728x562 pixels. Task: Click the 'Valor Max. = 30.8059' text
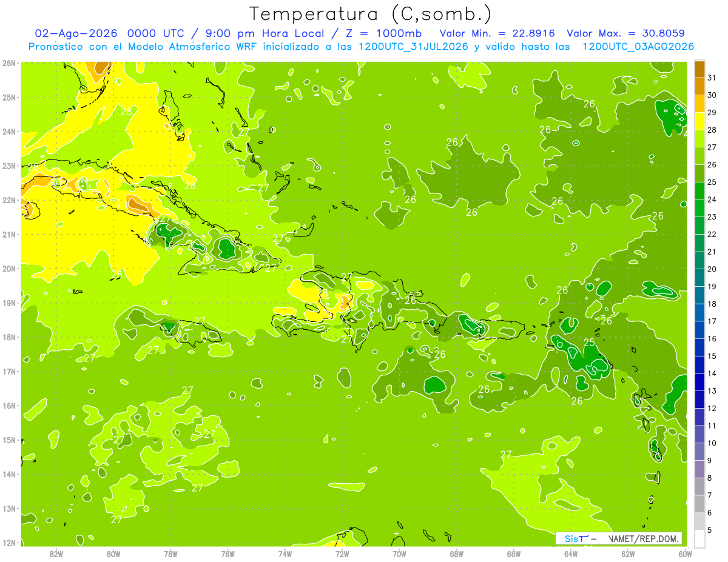625,33
